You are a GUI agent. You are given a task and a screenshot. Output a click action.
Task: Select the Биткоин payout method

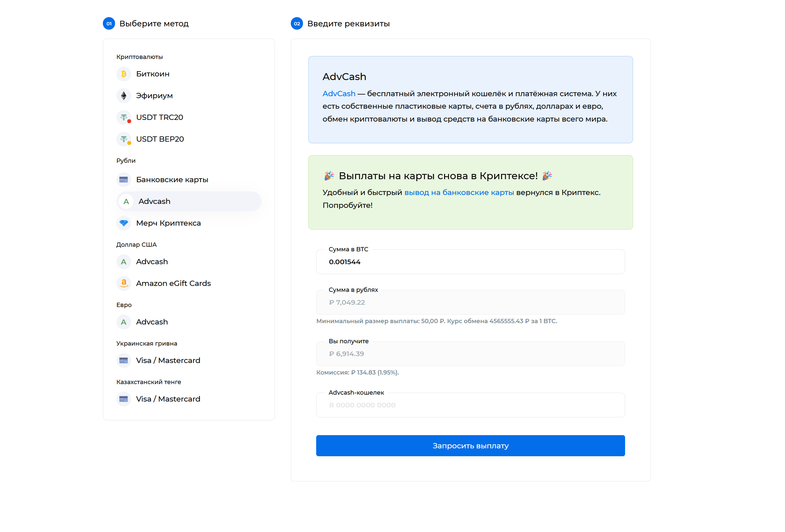tap(189, 74)
